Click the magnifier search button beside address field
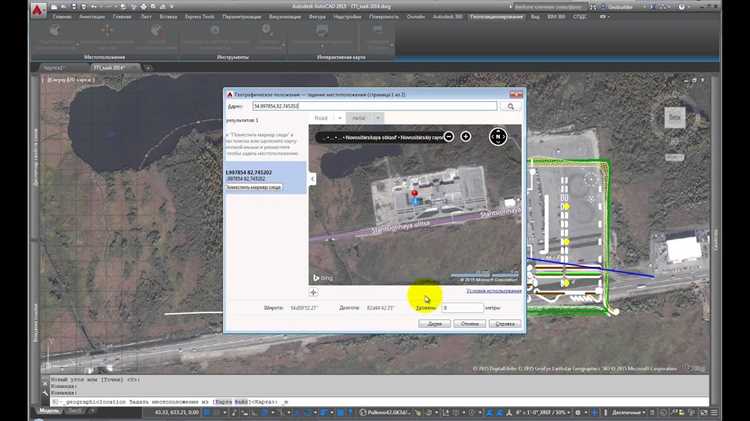The image size is (750, 421). [x=510, y=106]
